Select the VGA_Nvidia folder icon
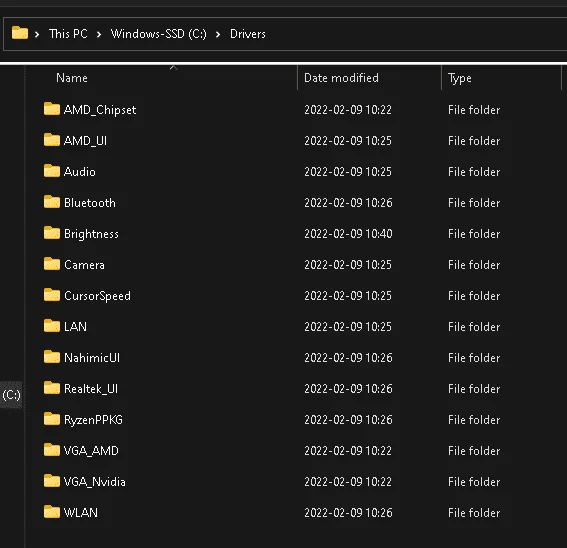567x548 pixels. [x=52, y=481]
